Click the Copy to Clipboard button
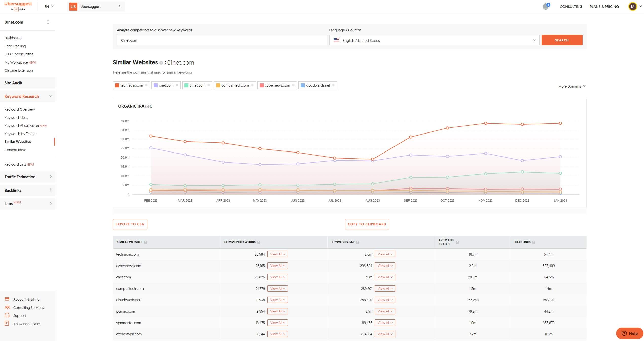The height and width of the screenshot is (341, 644). pos(366,224)
